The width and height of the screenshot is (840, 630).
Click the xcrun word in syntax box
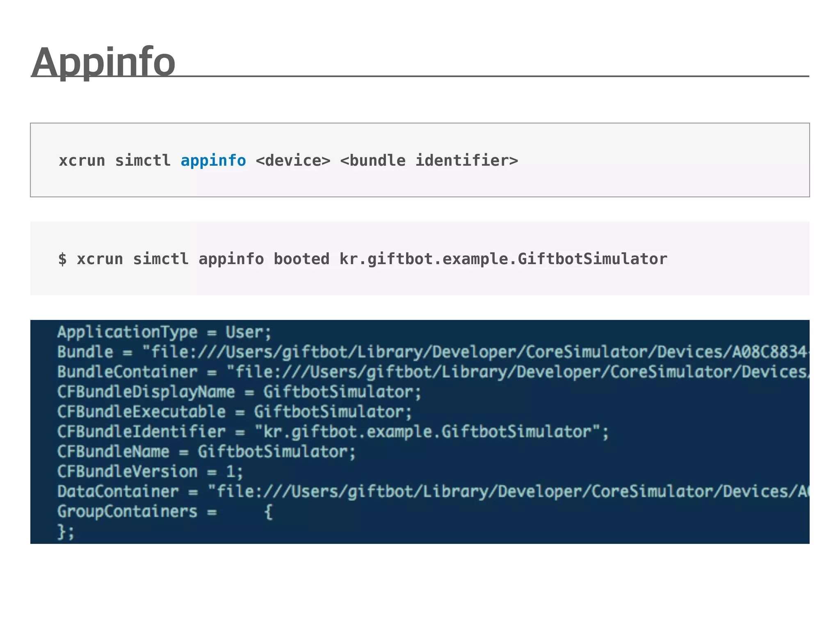click(x=82, y=160)
